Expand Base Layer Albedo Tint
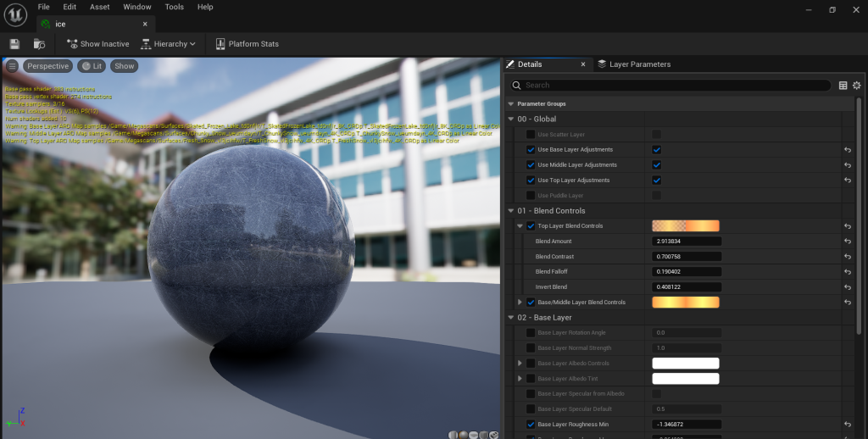Viewport: 868px width, 439px height. [520, 379]
